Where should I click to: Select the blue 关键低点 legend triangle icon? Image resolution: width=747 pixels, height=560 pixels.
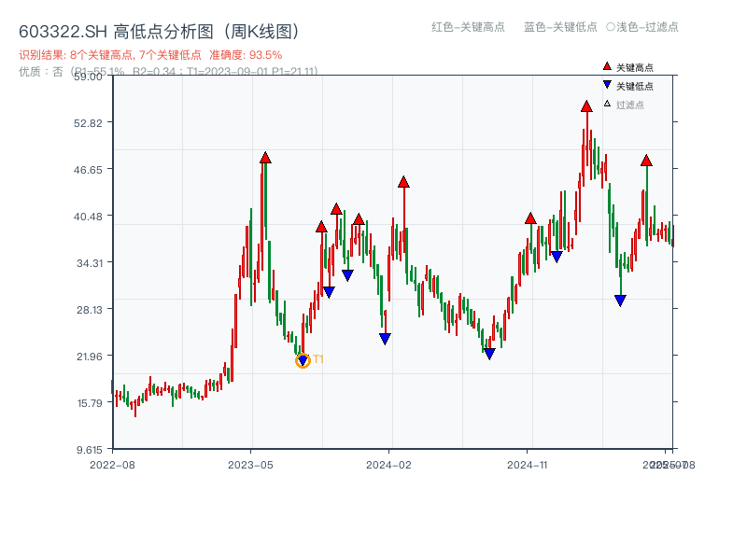point(607,84)
